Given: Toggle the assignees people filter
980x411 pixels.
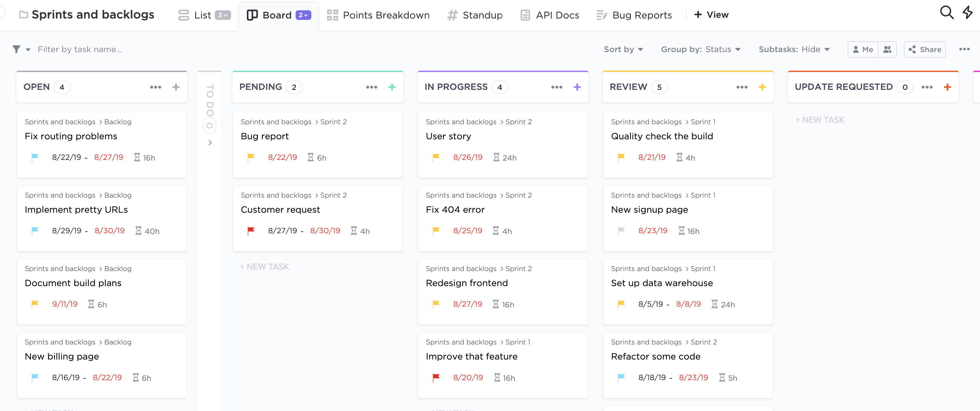Looking at the screenshot, I should tap(887, 49).
